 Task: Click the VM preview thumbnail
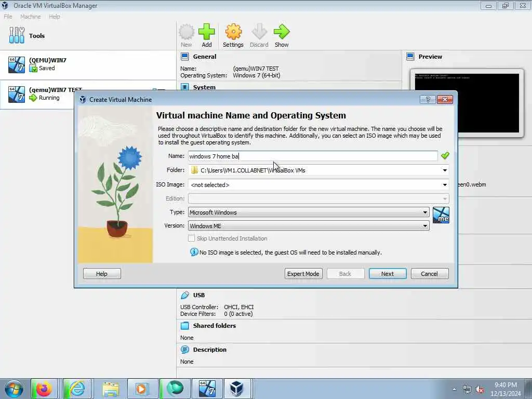coord(467,103)
